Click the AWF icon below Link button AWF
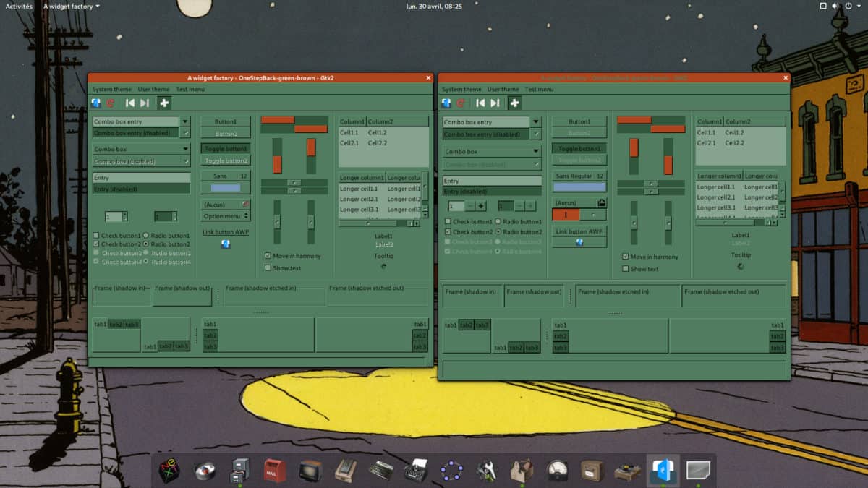This screenshot has width=868, height=488. coord(226,244)
